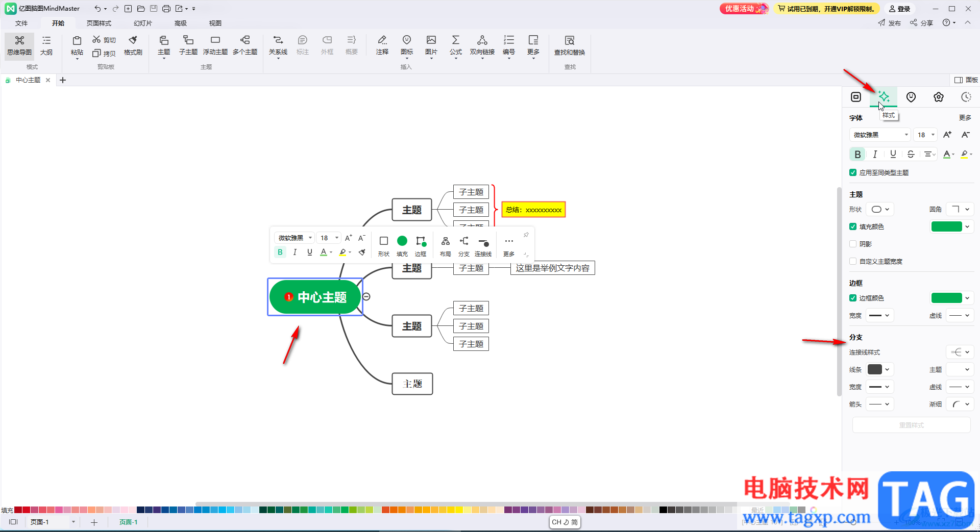
Task: Select the 中心主题 document tab
Action: [x=28, y=80]
